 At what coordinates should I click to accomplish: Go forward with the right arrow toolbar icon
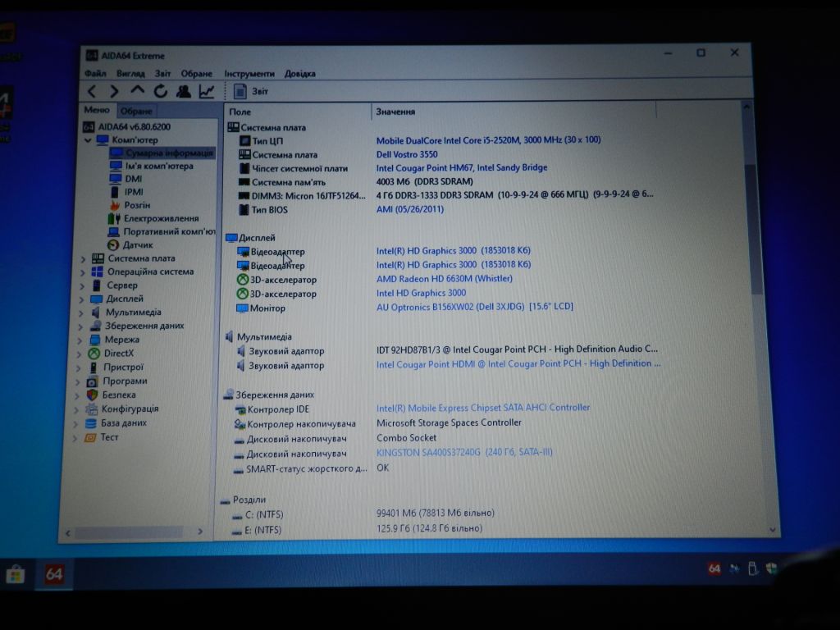114,92
